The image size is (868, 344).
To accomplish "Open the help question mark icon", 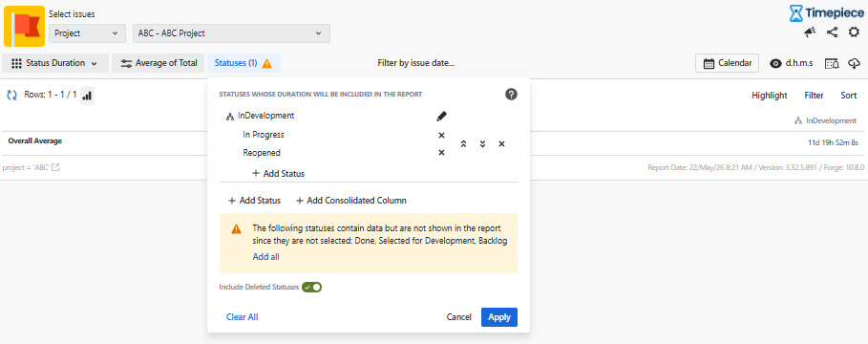I will tap(512, 95).
